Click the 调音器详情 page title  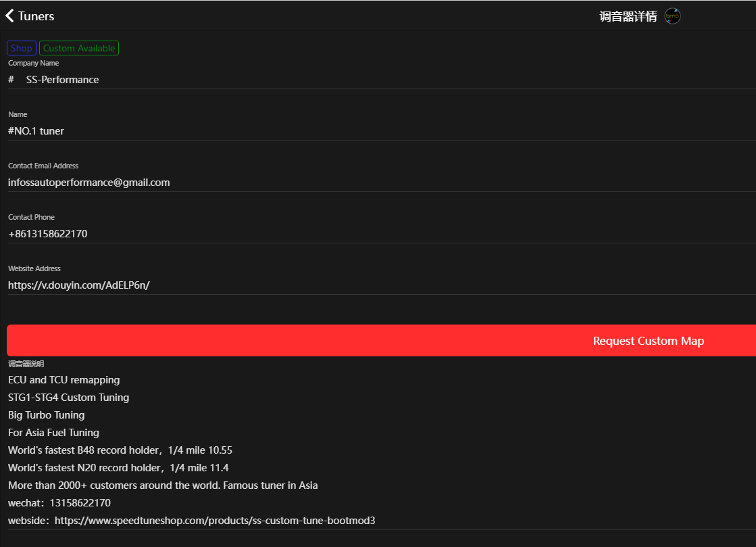coord(628,17)
